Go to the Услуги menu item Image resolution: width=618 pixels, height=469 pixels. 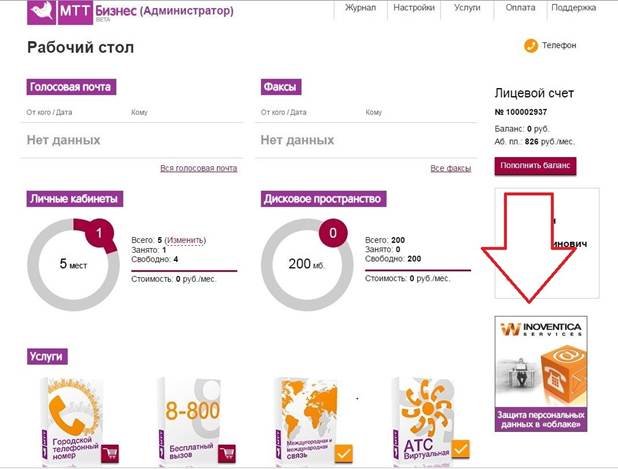click(466, 8)
